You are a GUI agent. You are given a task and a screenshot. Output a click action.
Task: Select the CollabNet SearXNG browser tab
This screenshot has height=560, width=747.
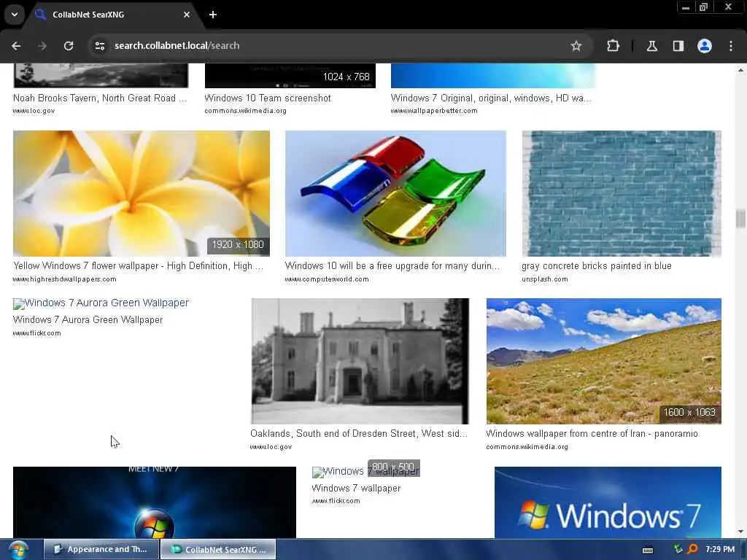[113, 15]
